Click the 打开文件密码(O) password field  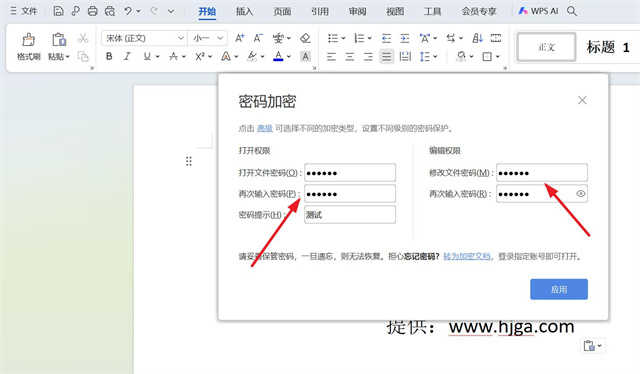pos(350,173)
